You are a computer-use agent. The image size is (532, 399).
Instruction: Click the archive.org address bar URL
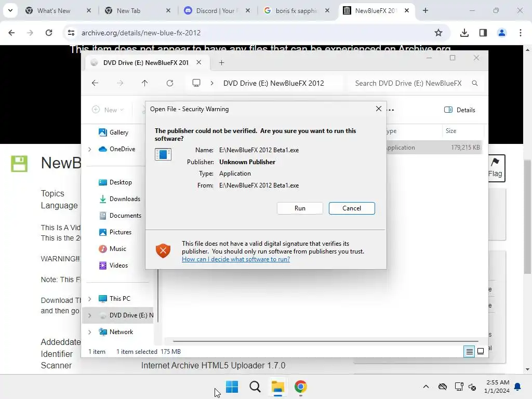141,33
